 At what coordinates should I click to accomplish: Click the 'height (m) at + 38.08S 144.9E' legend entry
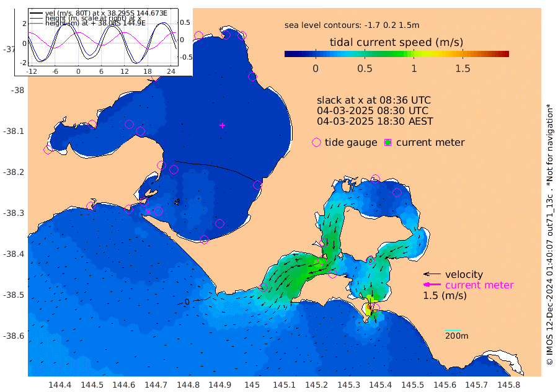[95, 23]
